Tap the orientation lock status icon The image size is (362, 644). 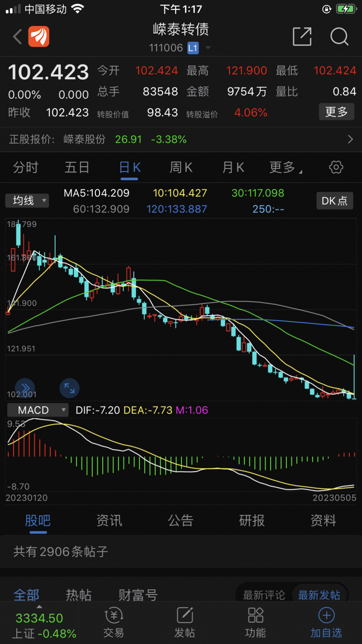click(326, 9)
